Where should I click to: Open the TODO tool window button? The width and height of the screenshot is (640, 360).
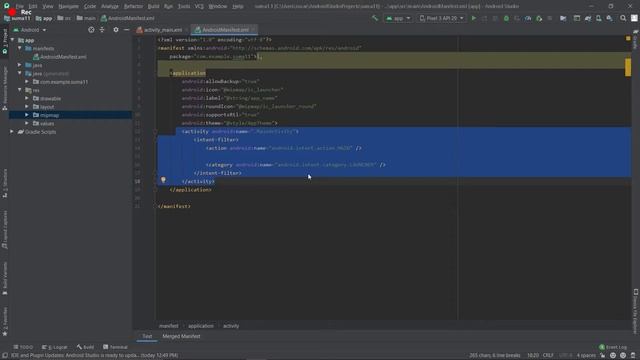click(23, 347)
